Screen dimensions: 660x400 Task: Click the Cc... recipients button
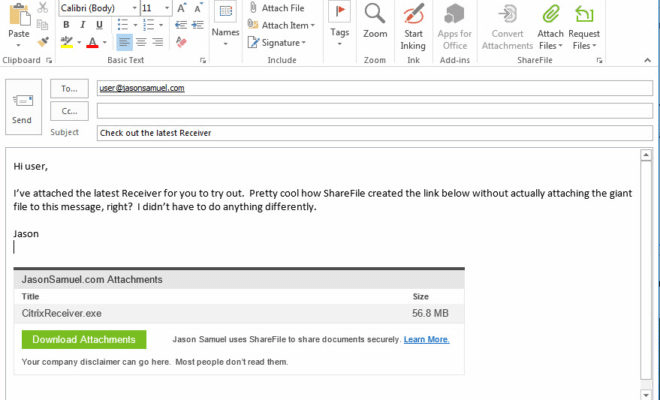69,111
